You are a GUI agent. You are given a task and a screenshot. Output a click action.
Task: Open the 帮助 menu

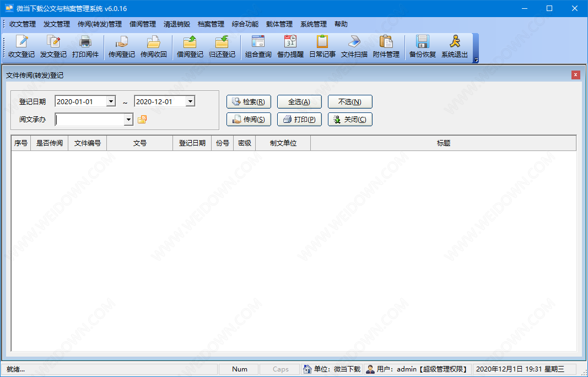pyautogui.click(x=341, y=24)
